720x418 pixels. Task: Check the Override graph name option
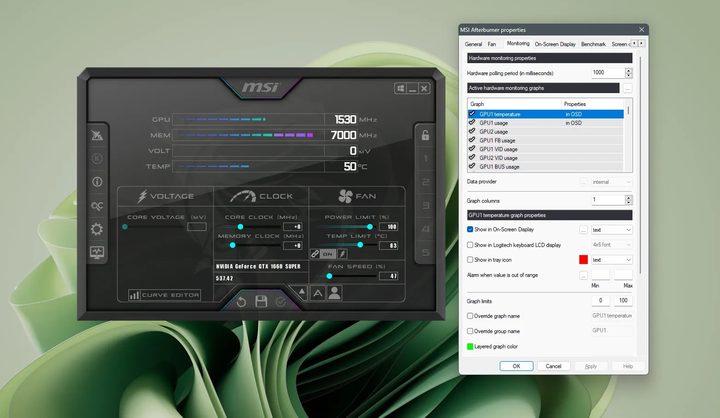(x=471, y=315)
